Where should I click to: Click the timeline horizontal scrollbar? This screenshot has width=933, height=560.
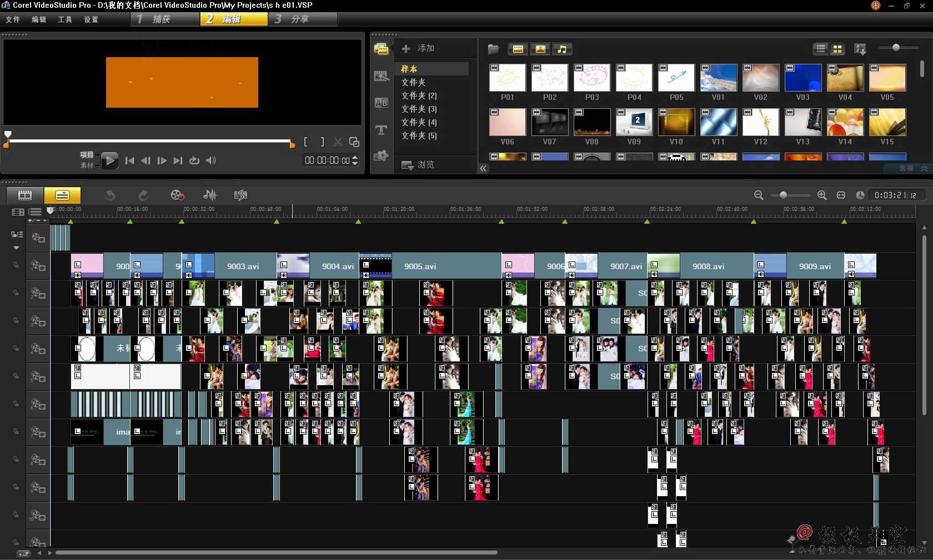coord(277,552)
